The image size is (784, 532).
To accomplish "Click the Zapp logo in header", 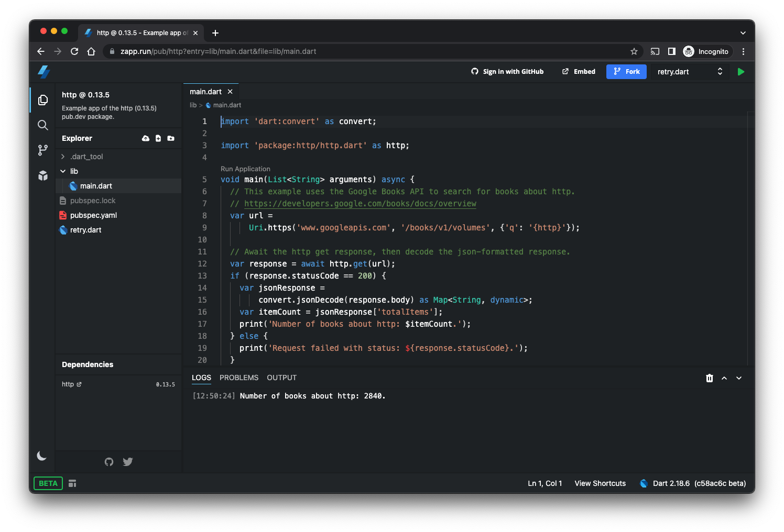I will tap(44, 72).
